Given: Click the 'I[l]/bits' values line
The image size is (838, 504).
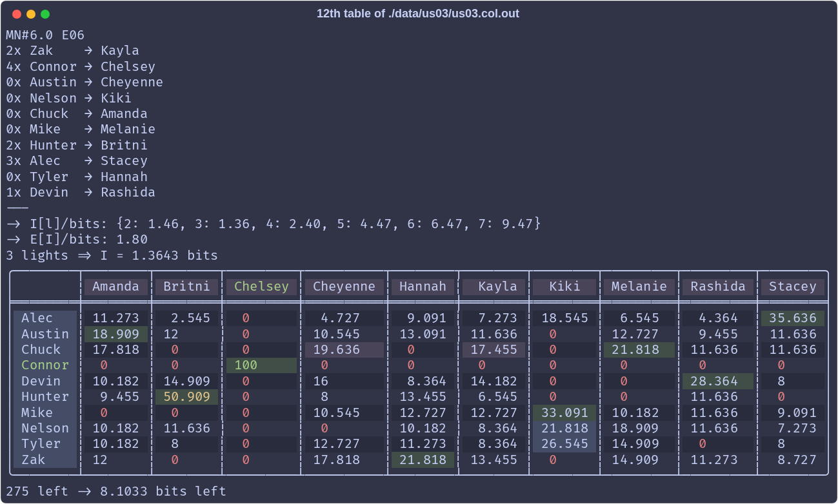Looking at the screenshot, I should pyautogui.click(x=274, y=224).
